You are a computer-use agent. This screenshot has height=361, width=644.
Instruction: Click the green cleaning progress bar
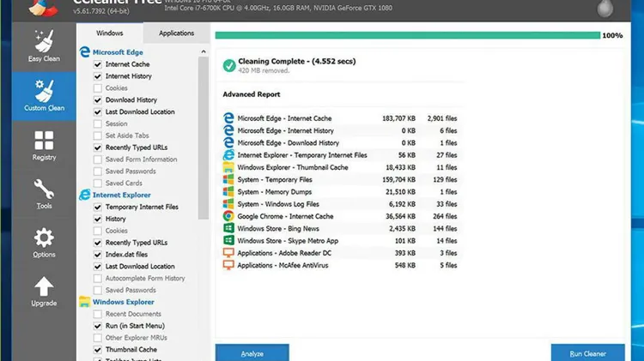click(x=407, y=35)
